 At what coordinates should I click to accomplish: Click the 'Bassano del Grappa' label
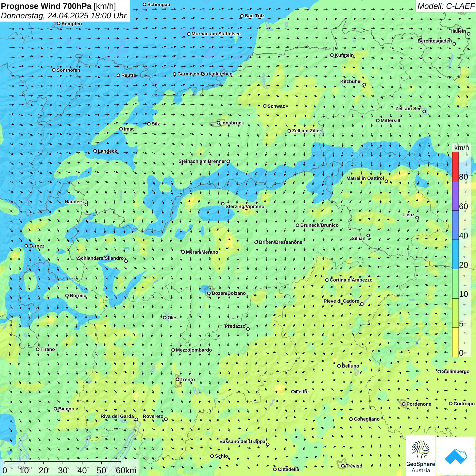tap(242, 441)
